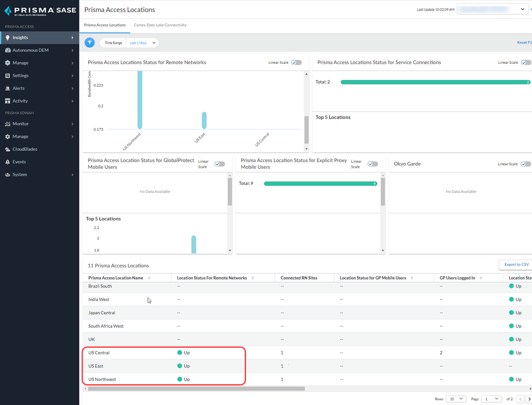The width and height of the screenshot is (532, 405).
Task: Switch to Cortex Data Lake Connectivity tab
Action: pyautogui.click(x=160, y=25)
